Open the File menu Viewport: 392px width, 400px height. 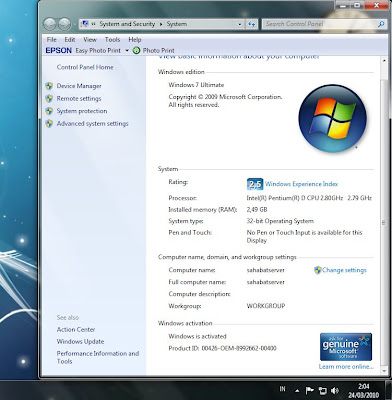point(52,39)
